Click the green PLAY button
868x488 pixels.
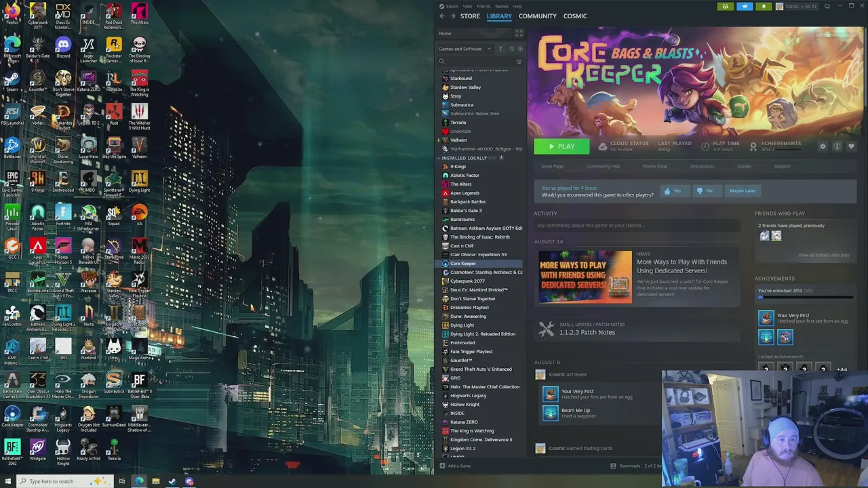click(x=561, y=146)
